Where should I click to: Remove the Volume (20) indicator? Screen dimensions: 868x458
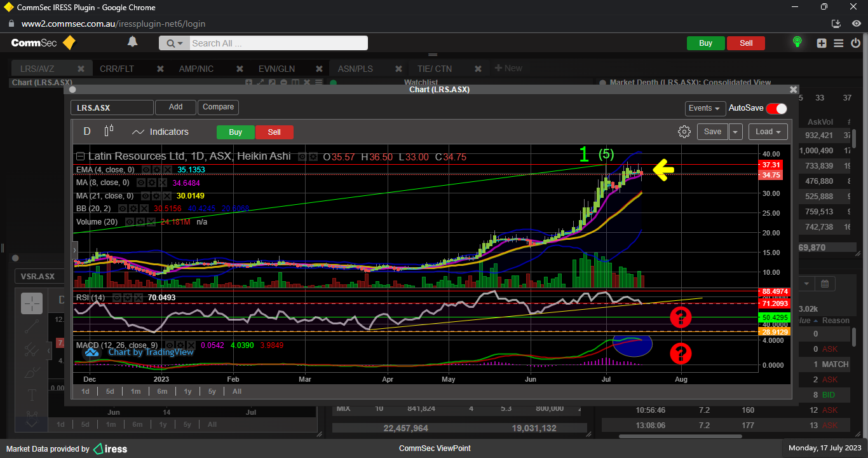(151, 222)
